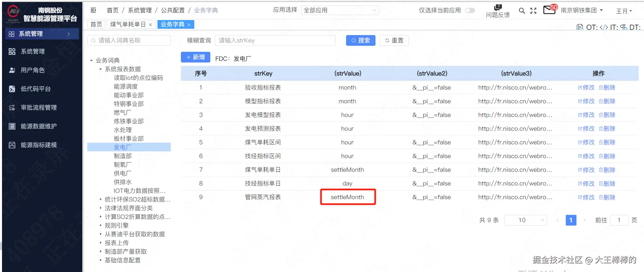Viewport: 644px width, 272px height.
Task: Click the 前往 page number input
Action: 619,220
